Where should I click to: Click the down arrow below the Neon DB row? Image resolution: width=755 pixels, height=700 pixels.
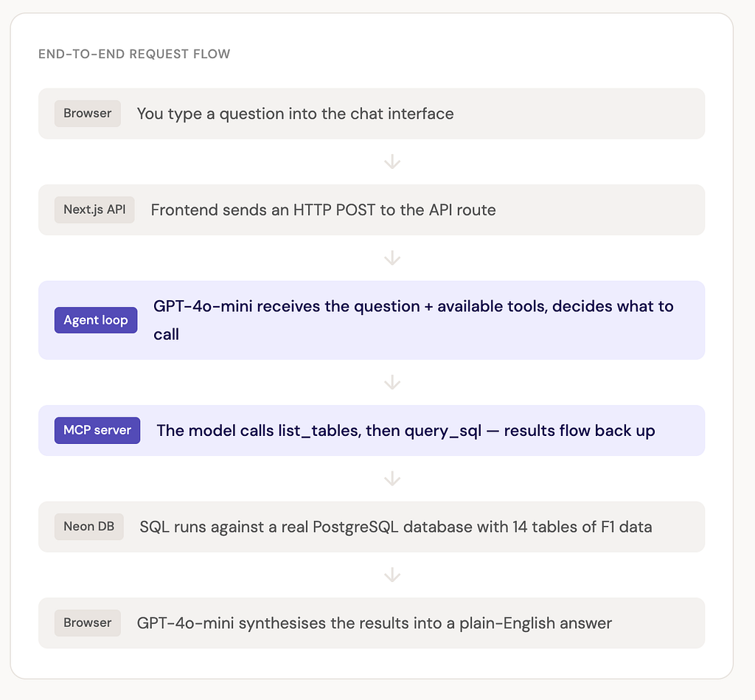(392, 575)
